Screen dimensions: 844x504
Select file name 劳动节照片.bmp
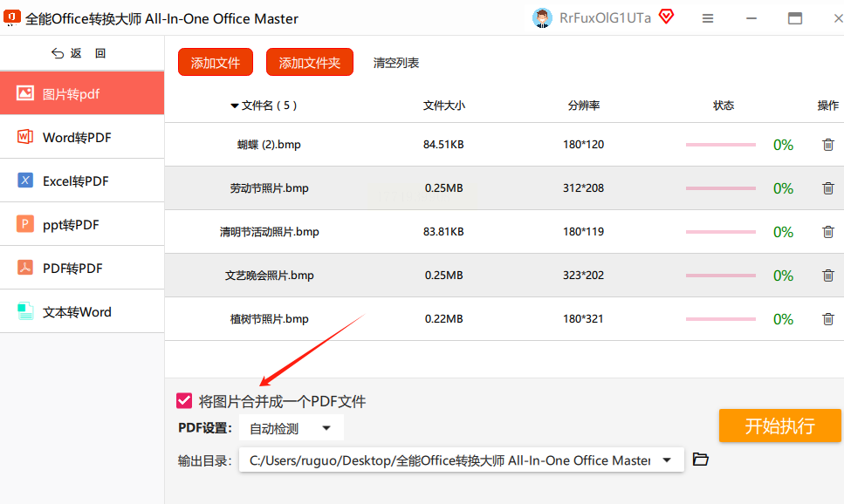click(269, 188)
